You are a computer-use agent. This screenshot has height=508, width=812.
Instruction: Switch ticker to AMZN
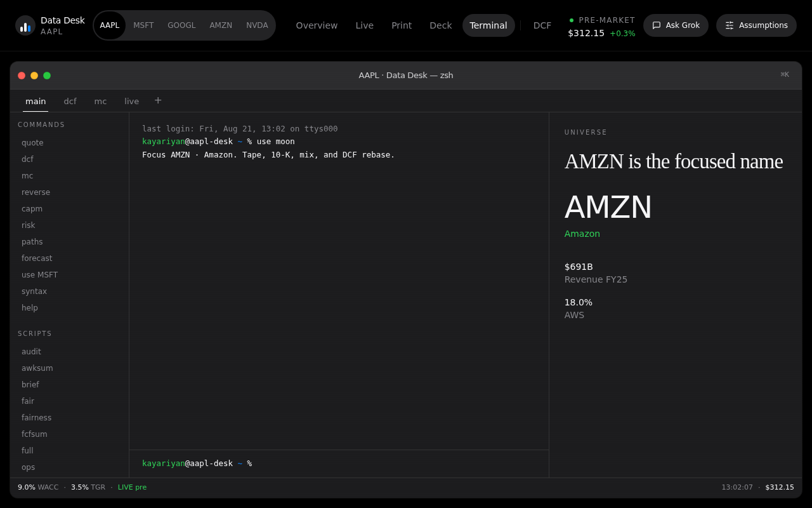[221, 25]
